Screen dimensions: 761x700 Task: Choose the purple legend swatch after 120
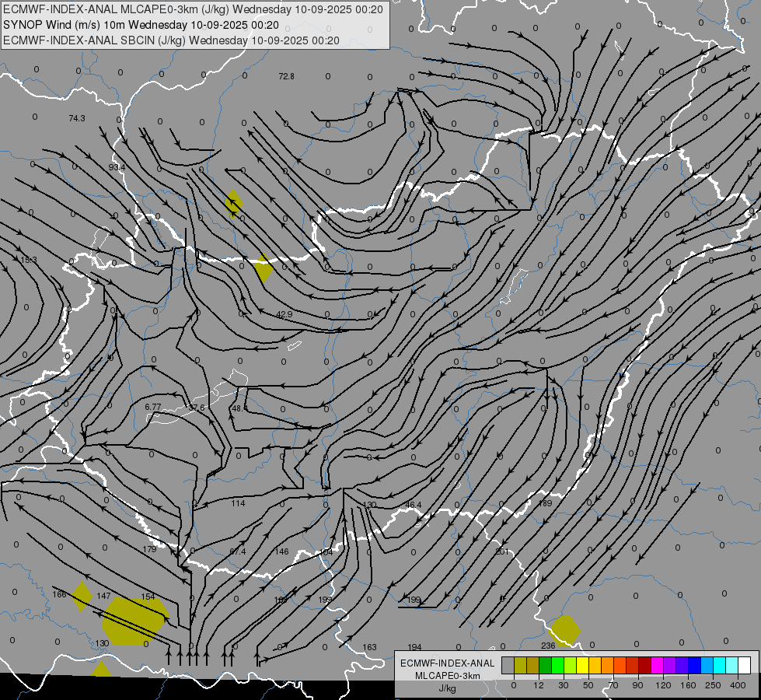tap(669, 665)
